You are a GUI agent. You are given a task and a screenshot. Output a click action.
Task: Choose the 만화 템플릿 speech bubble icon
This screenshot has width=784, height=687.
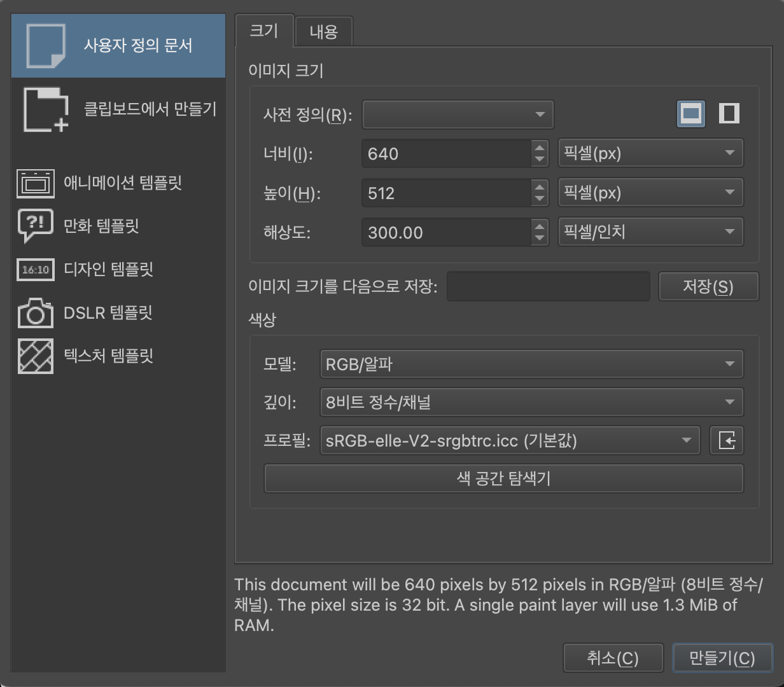coord(36,226)
